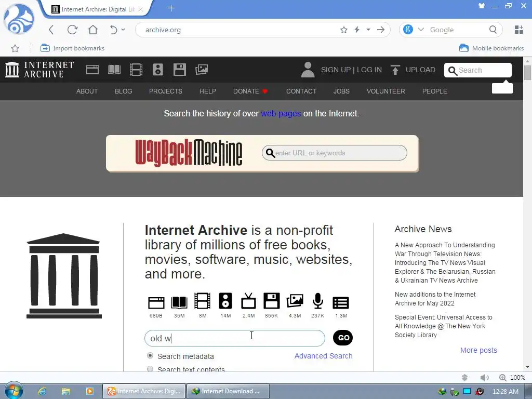Open the Video film icon in the top navigation bar
This screenshot has width=532, height=399.
pyautogui.click(x=136, y=70)
